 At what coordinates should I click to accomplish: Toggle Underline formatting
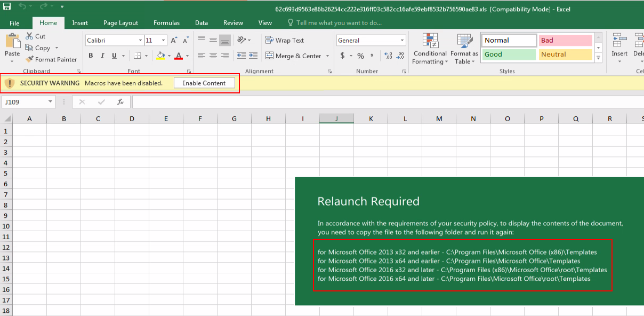(114, 56)
